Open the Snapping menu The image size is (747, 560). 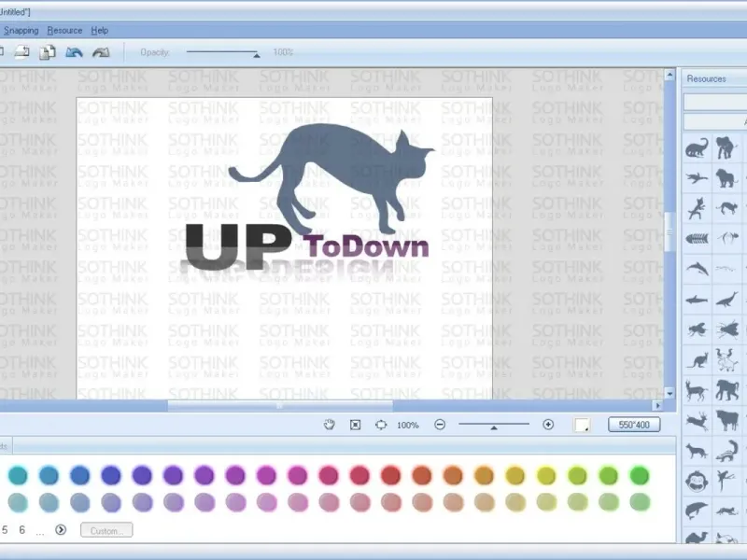pyautogui.click(x=21, y=31)
